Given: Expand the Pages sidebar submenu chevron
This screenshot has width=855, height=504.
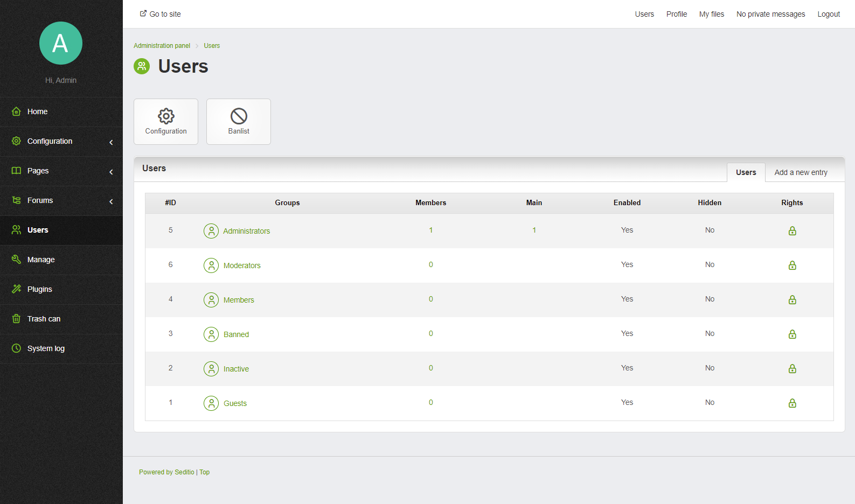Looking at the screenshot, I should 111,172.
